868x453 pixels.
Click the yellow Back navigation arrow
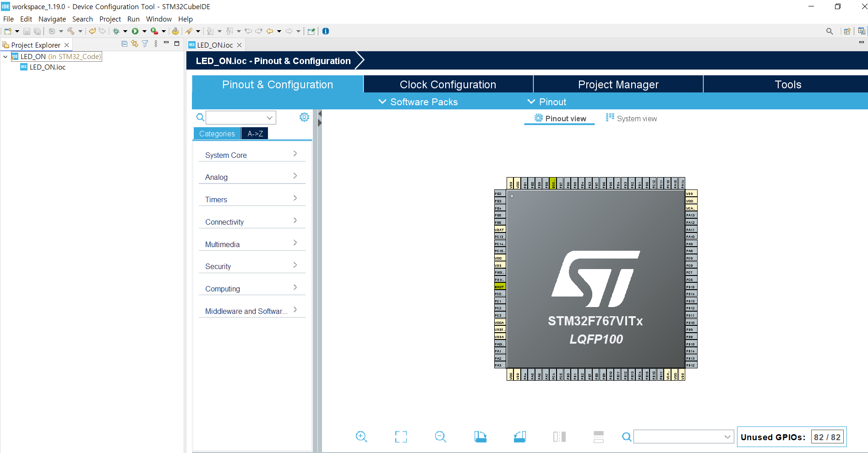click(270, 31)
